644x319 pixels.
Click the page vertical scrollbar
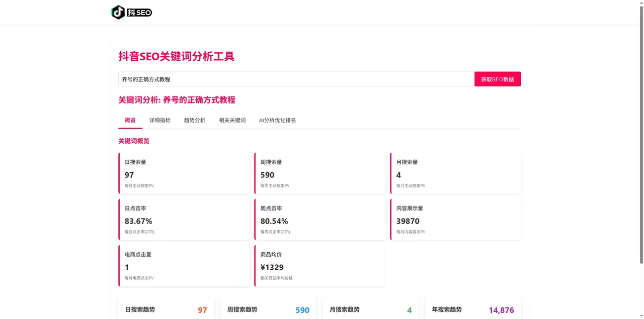tap(641, 136)
